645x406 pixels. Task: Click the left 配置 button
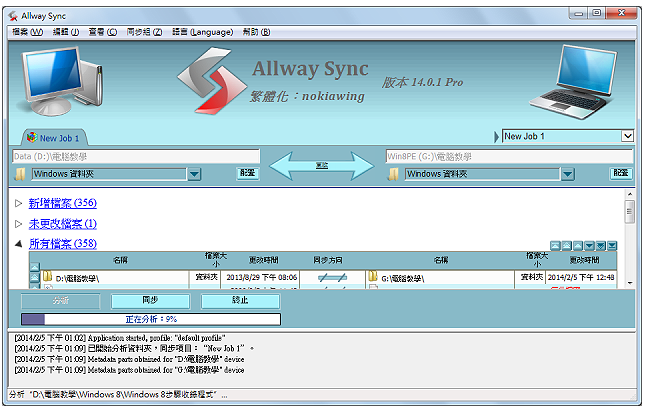247,173
